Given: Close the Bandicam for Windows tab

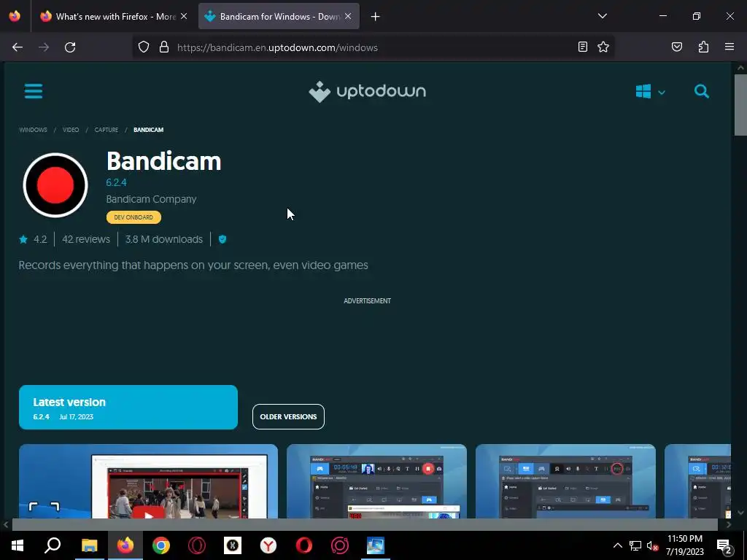Looking at the screenshot, I should pos(348,16).
